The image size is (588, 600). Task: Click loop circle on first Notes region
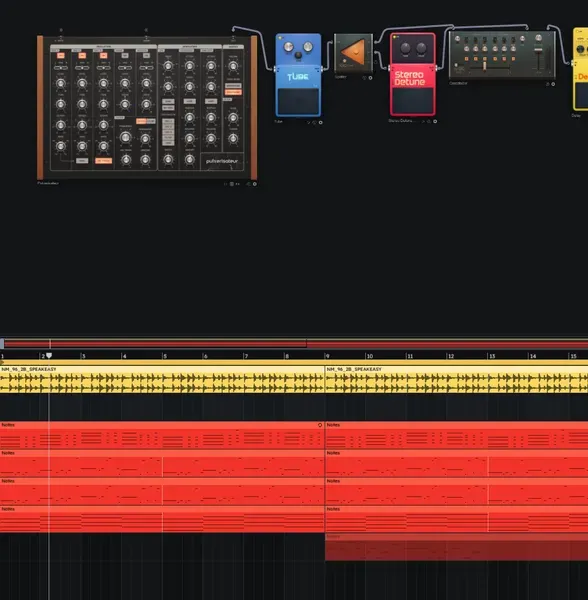coord(320,425)
